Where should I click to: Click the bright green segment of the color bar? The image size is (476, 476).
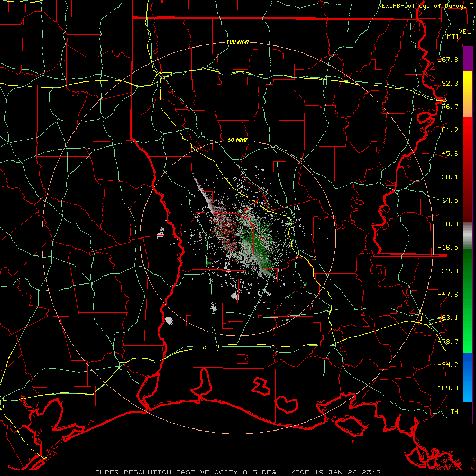pos(467,300)
